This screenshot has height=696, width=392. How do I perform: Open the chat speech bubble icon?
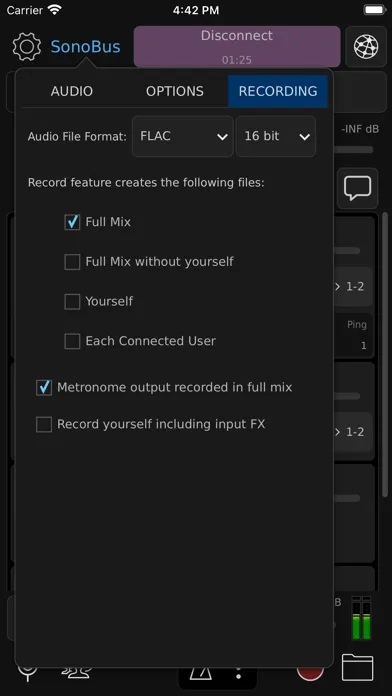pos(357,188)
